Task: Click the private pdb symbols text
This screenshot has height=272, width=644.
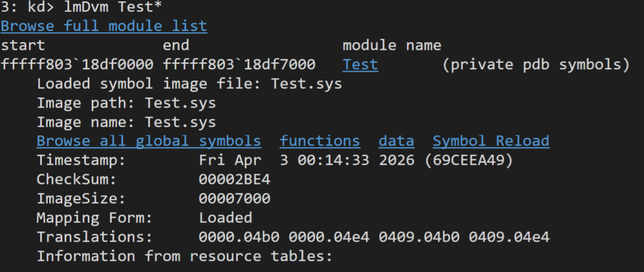Action: (536, 64)
